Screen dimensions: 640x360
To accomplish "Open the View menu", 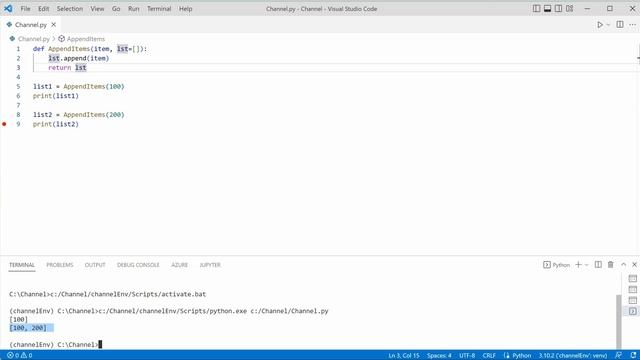I will [97, 9].
